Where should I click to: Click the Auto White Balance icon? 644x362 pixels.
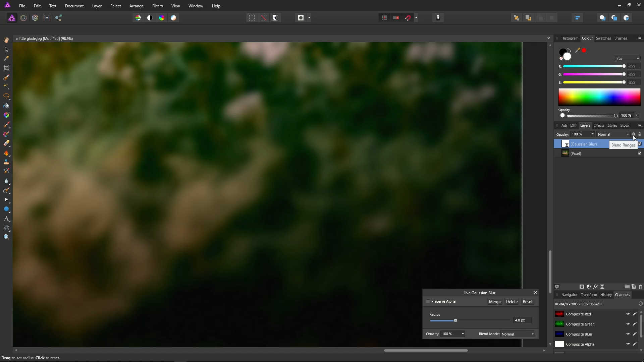pyautogui.click(x=173, y=18)
